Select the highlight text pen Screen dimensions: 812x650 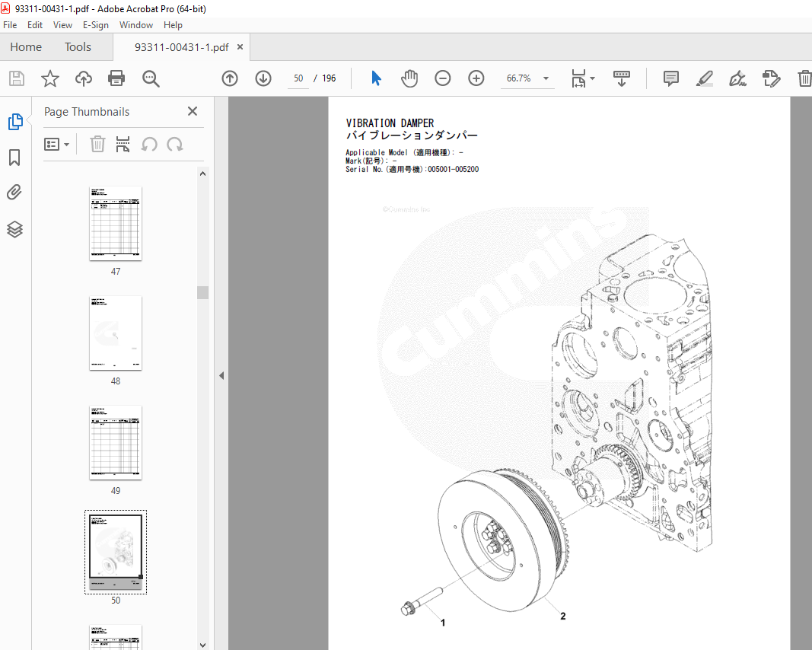[x=704, y=78]
